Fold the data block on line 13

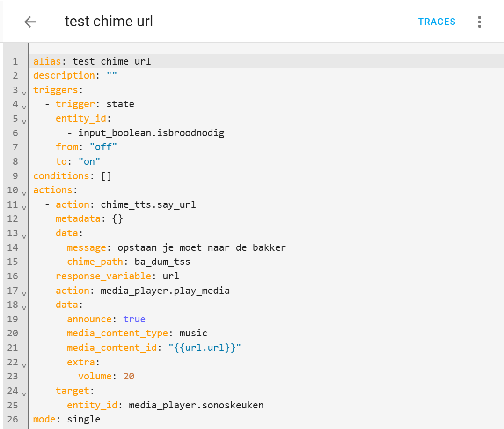pos(24,236)
